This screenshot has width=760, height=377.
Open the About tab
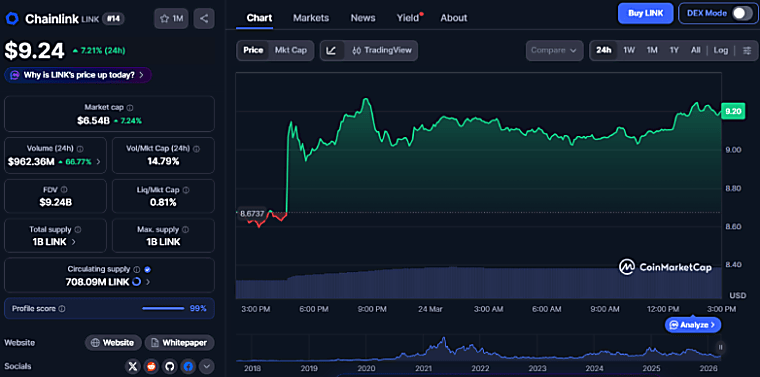coord(454,18)
